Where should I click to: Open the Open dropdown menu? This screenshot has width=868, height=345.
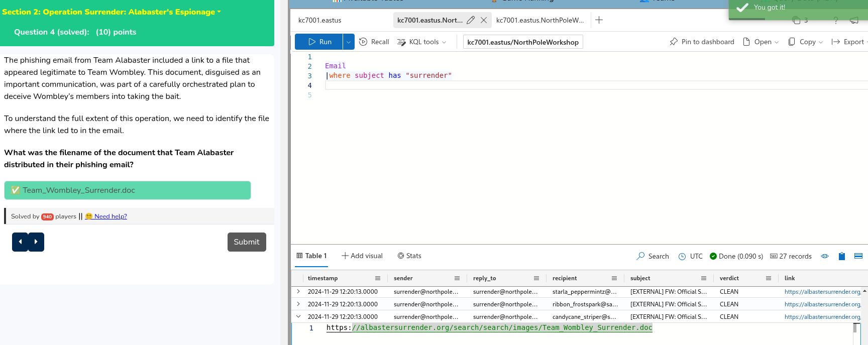click(x=761, y=42)
